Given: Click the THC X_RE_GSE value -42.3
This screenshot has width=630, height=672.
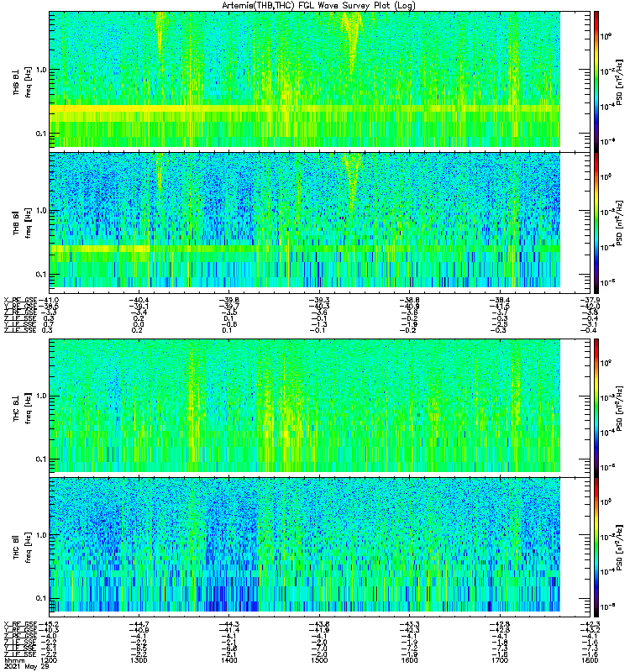Looking at the screenshot, I should 590,624.
